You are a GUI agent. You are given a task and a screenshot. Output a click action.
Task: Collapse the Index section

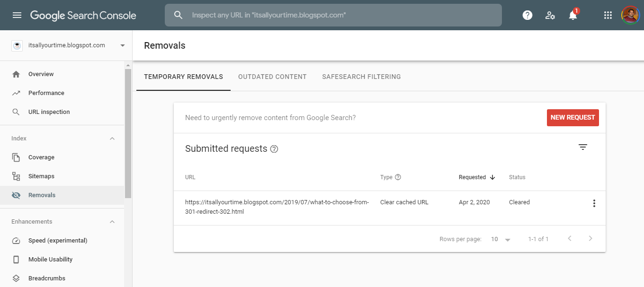tap(112, 139)
